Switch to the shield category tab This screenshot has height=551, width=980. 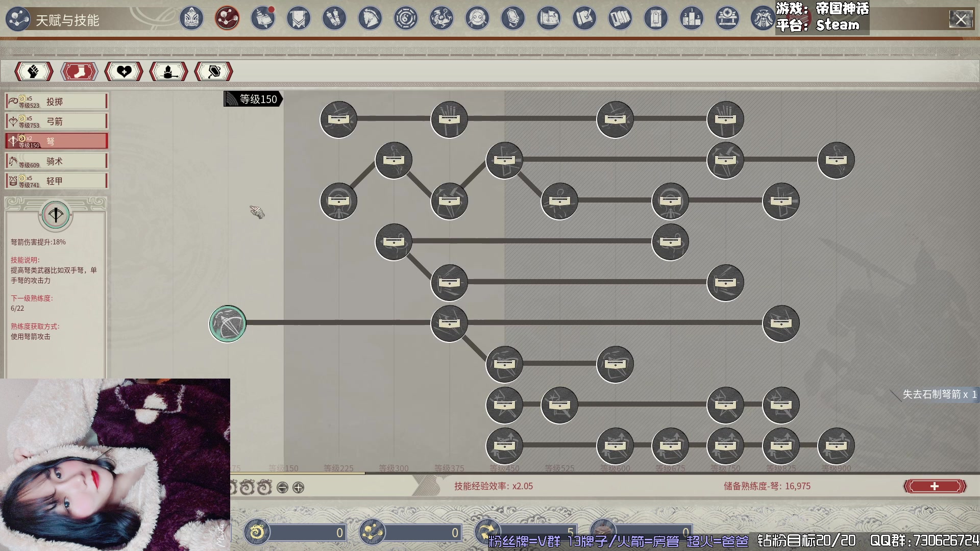click(x=214, y=71)
